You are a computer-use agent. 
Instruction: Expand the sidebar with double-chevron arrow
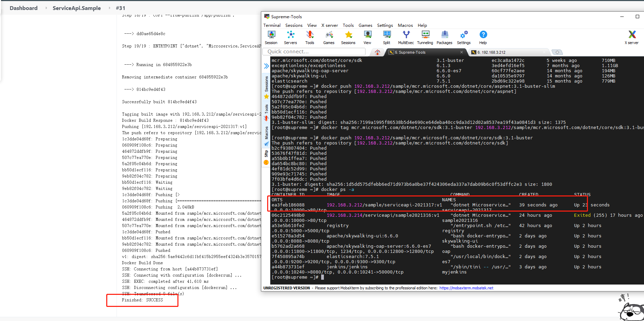(x=266, y=66)
